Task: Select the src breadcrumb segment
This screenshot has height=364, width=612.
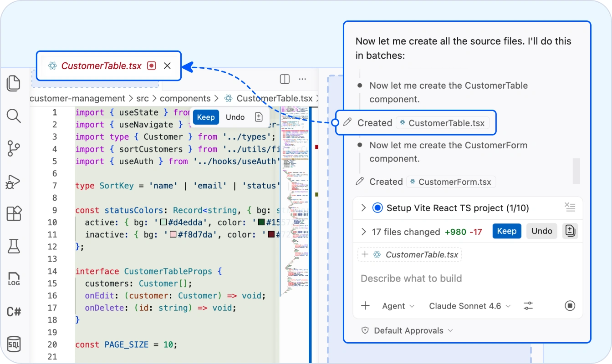Action: pos(143,98)
